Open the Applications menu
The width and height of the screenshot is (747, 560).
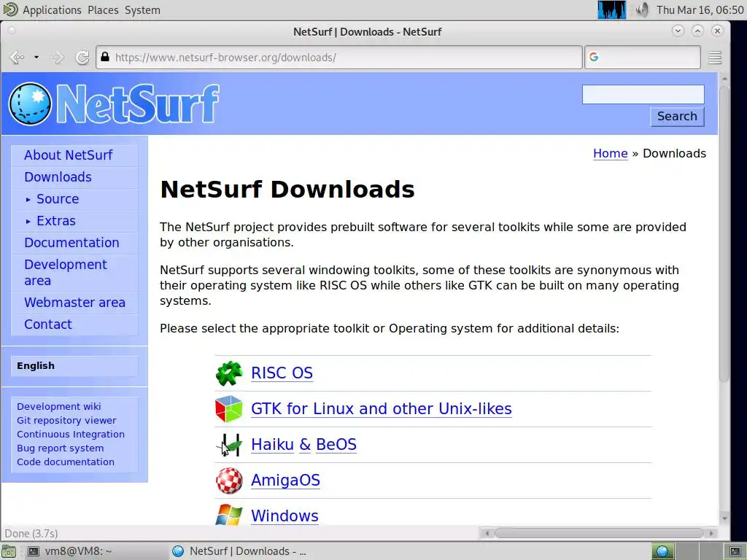(52, 10)
